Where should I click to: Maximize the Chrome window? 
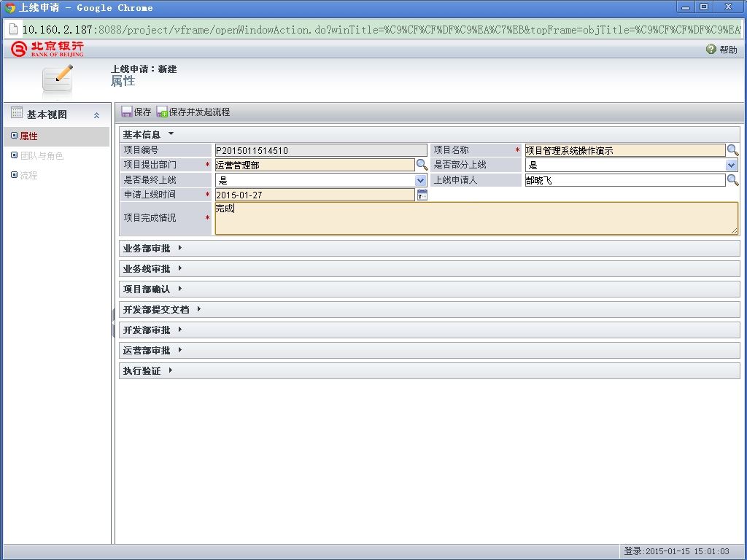[704, 7]
